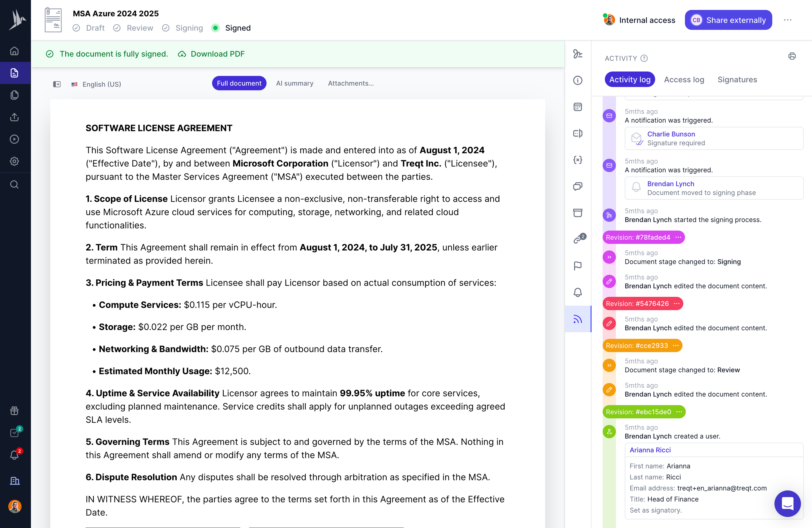Open the language selector English (US)

96,84
